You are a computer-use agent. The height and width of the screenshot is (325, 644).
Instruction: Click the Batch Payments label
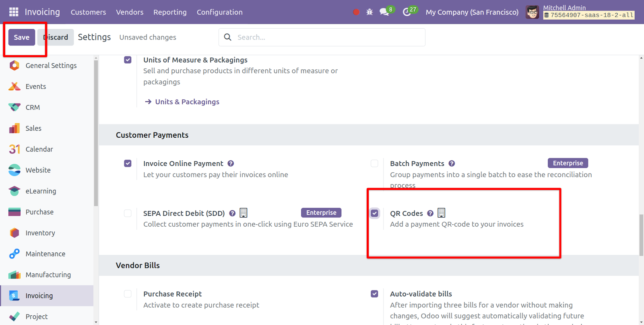(x=417, y=164)
